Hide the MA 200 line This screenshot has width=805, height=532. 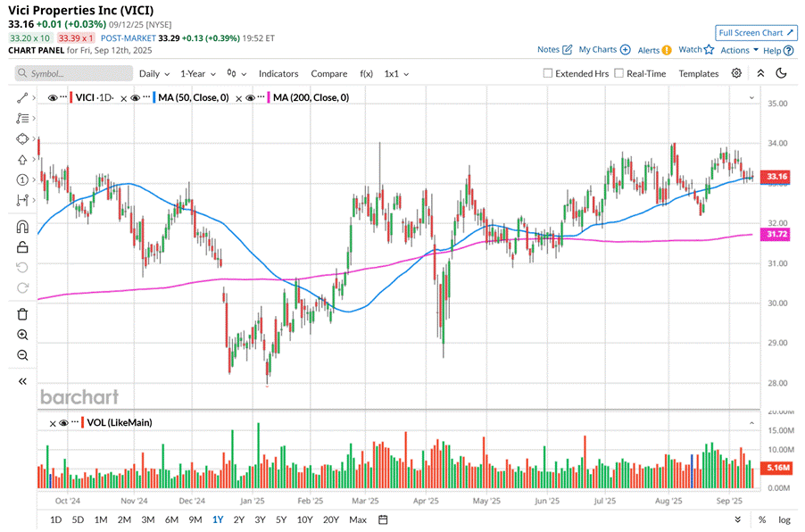[251, 97]
